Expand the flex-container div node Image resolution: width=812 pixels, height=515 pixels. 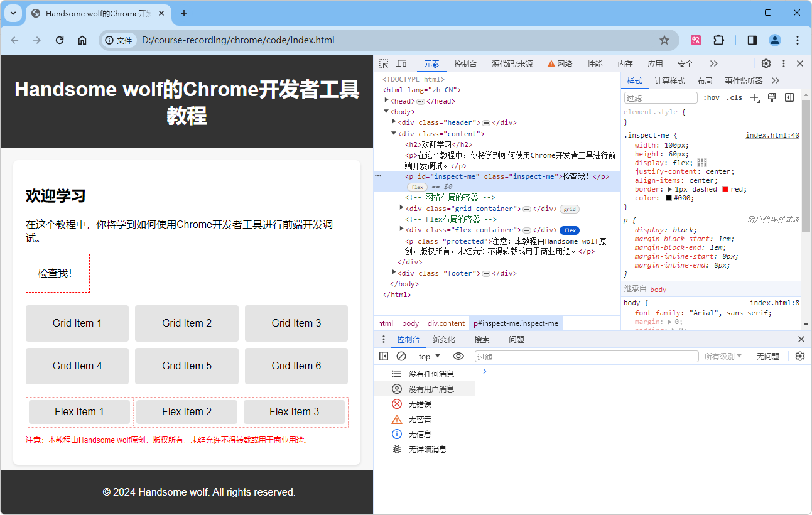tap(402, 229)
